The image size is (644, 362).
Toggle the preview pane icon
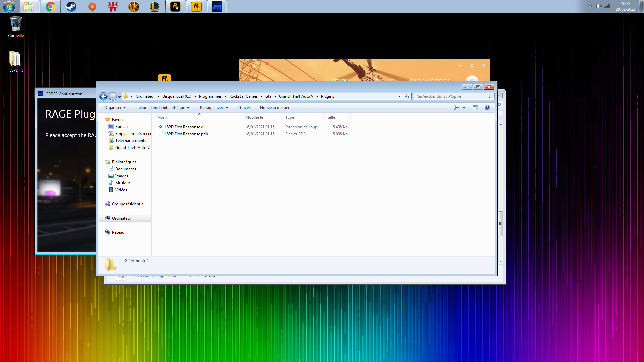click(x=475, y=108)
